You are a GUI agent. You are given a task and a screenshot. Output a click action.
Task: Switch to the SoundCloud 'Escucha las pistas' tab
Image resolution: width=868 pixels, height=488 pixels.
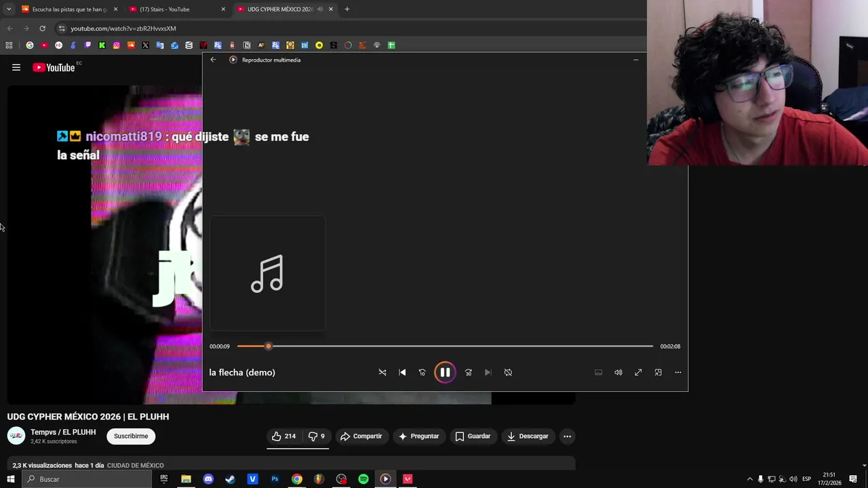[x=69, y=9]
